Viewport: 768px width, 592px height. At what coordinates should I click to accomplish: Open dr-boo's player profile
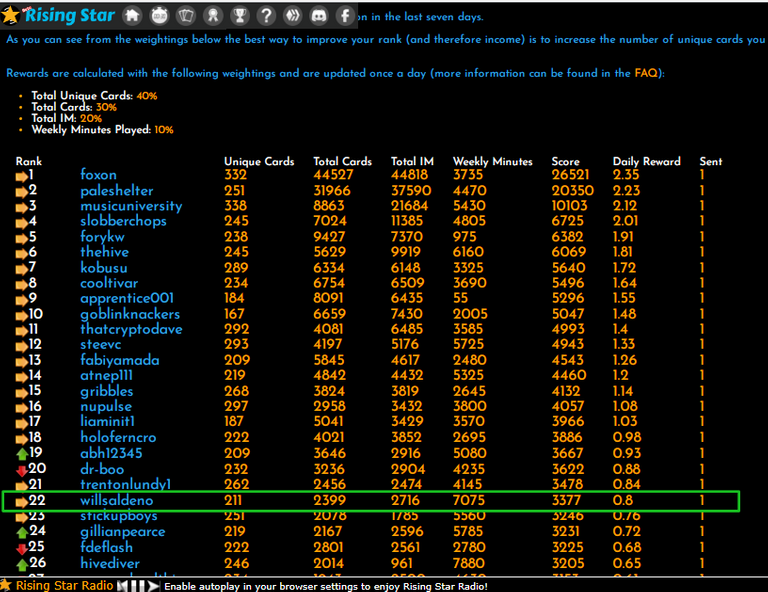click(102, 469)
